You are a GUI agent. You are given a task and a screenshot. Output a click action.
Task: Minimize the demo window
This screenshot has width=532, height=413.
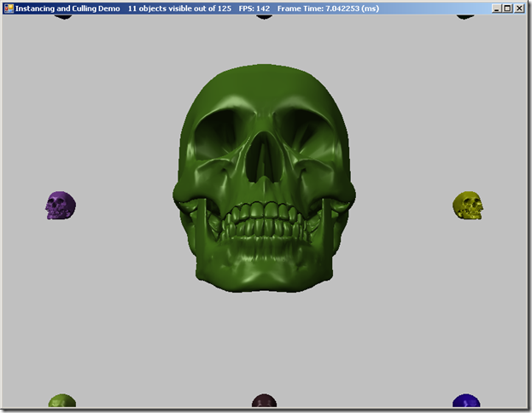496,9
